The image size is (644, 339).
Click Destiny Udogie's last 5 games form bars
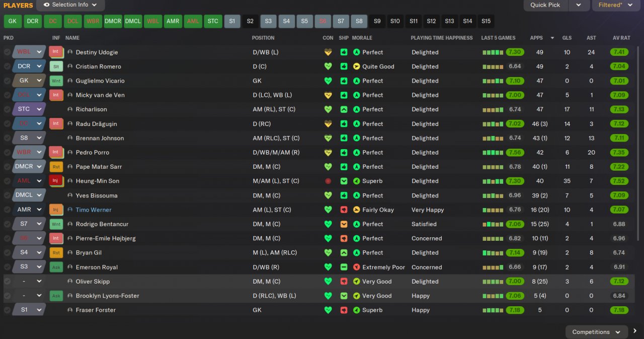[x=493, y=52]
